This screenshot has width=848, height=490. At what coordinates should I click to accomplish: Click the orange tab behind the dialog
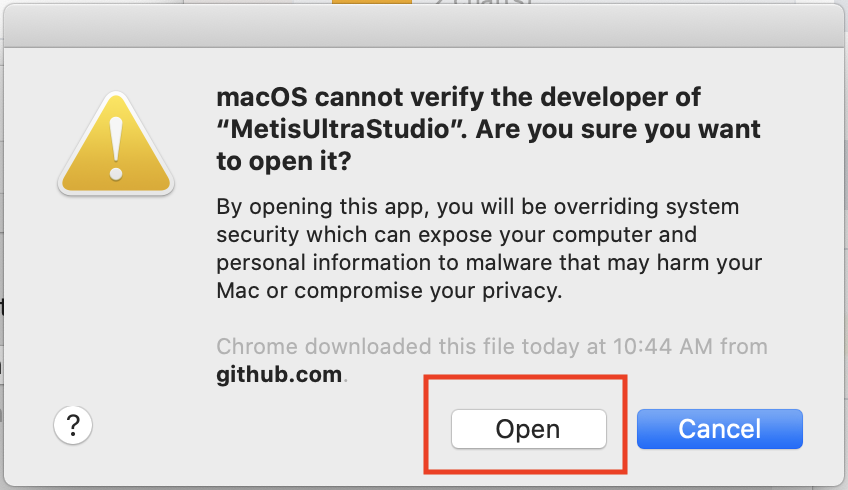(372, 2)
